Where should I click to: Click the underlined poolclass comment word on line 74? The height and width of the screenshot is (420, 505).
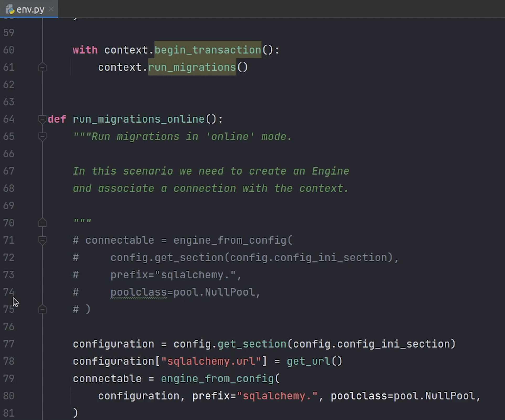pos(139,293)
